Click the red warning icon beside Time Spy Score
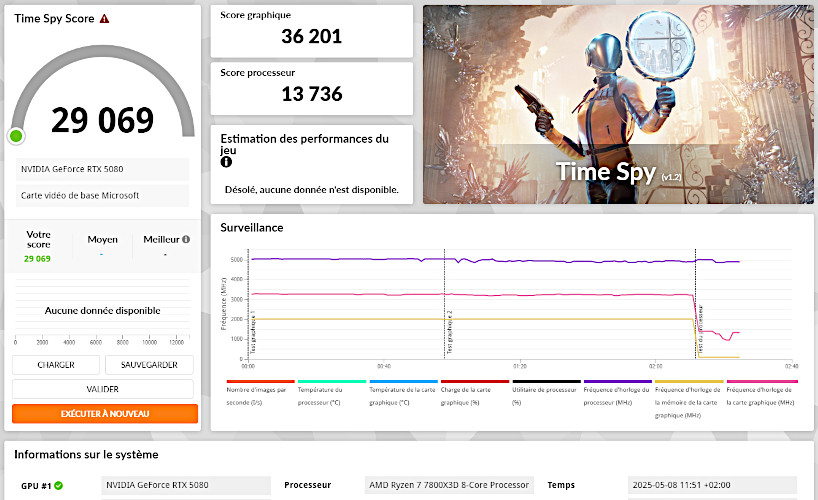818x500 pixels. pos(104,19)
